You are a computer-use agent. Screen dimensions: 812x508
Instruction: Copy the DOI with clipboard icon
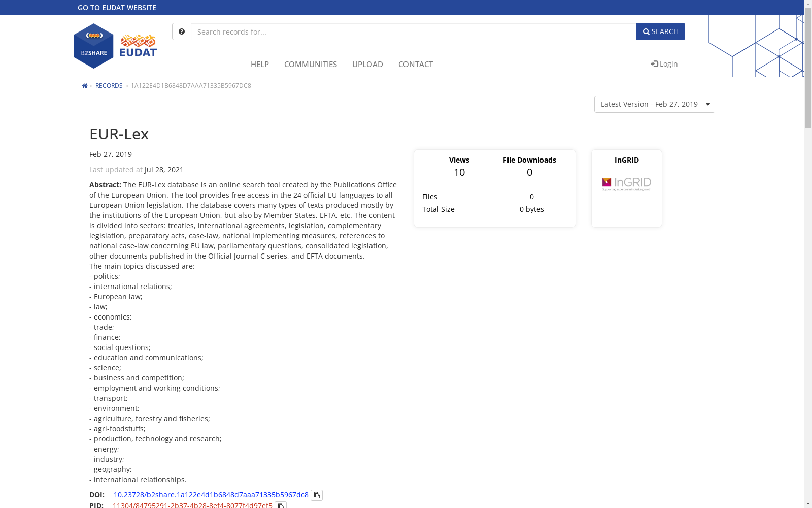coord(317,495)
